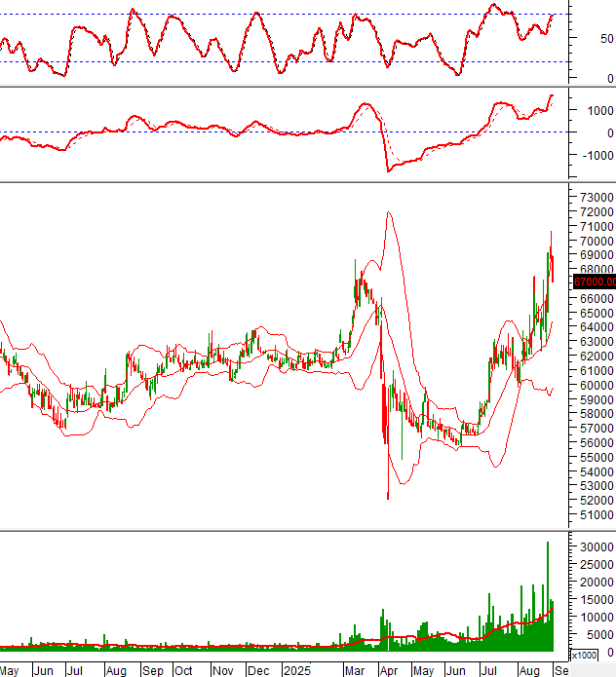Click the upper Bollinger band peak near 72000
This screenshot has height=677, width=616.
pos(389,212)
